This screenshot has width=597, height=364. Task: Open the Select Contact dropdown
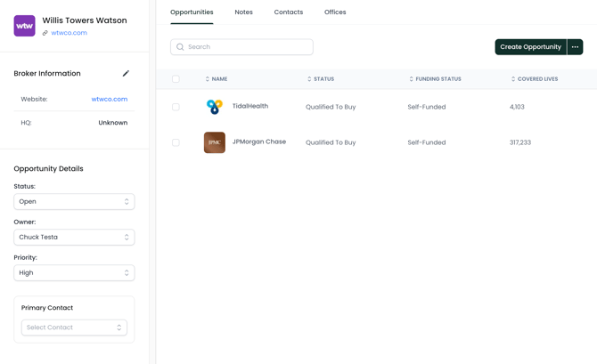(74, 328)
